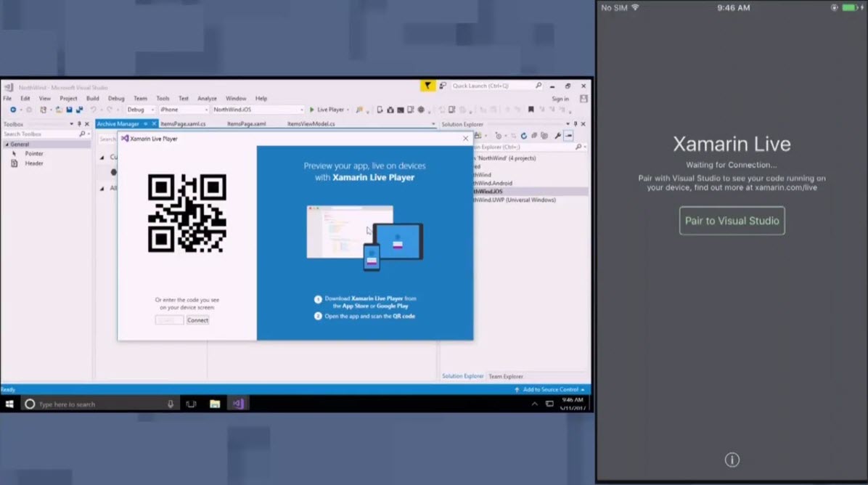This screenshot has width=868, height=485.
Task: Open the Build menu
Action: pyautogui.click(x=92, y=98)
